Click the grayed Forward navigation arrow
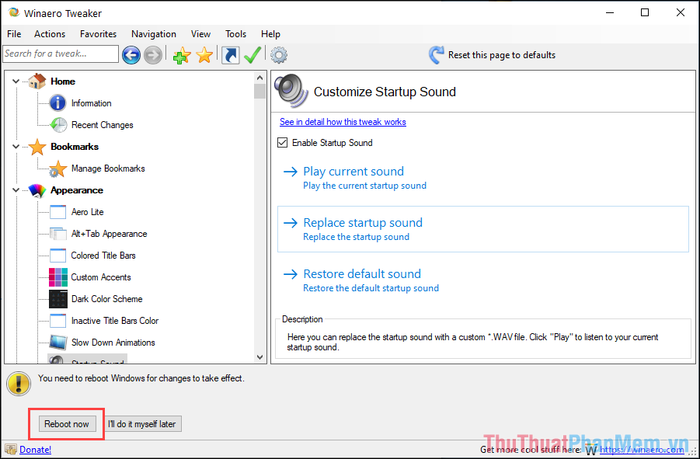Image resolution: width=700 pixels, height=459 pixels. point(153,55)
